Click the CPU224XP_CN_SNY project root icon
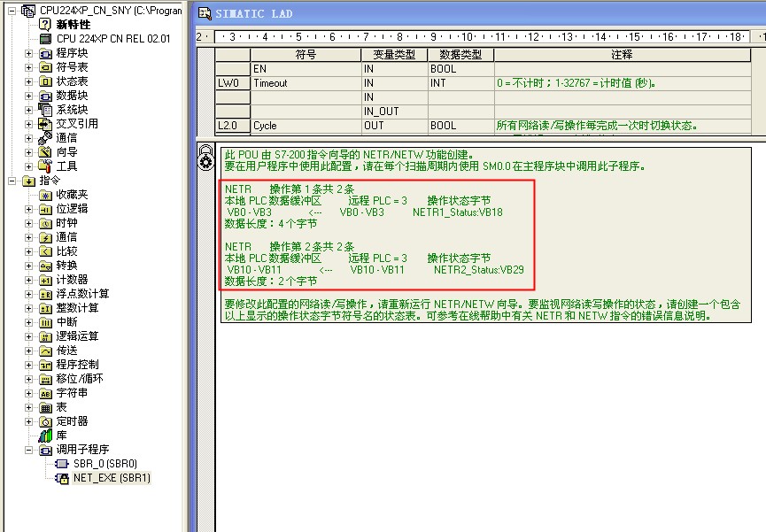The image size is (766, 532). pos(28,11)
